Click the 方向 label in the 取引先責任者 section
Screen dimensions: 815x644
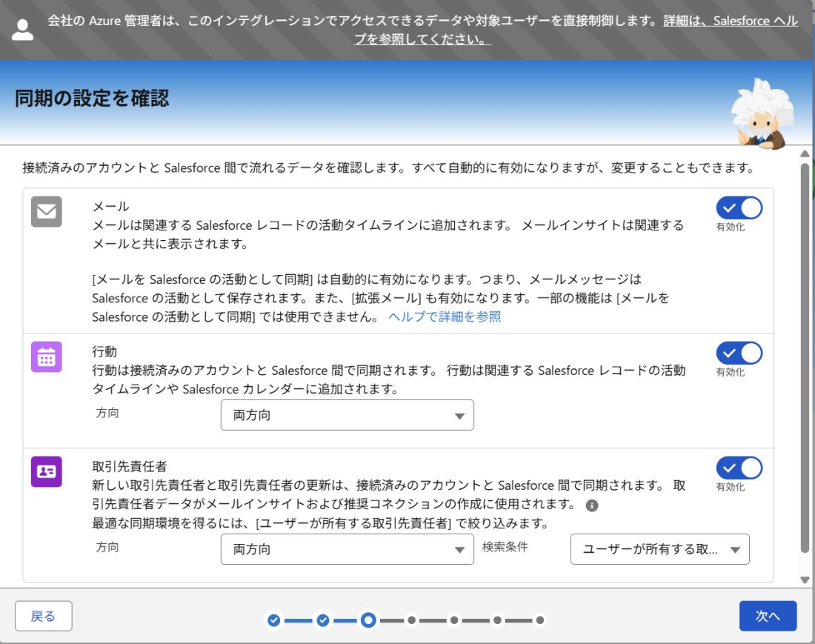tap(107, 547)
